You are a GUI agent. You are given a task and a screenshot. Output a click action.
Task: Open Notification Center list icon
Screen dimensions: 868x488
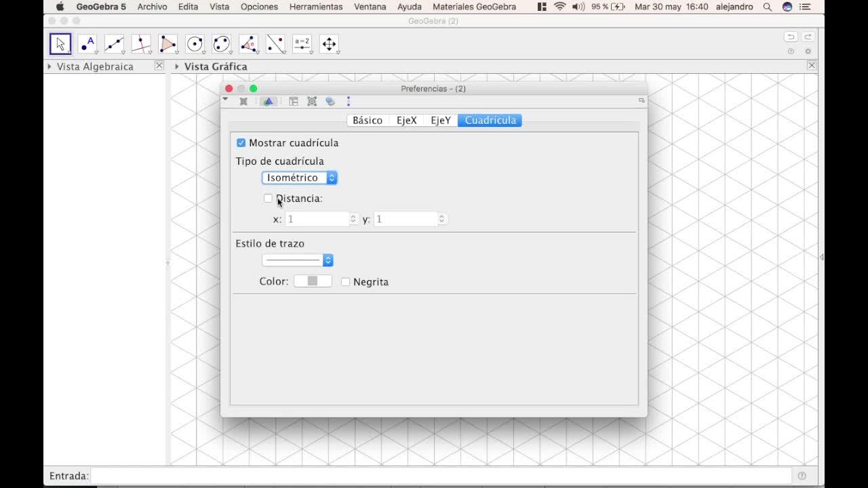point(806,7)
